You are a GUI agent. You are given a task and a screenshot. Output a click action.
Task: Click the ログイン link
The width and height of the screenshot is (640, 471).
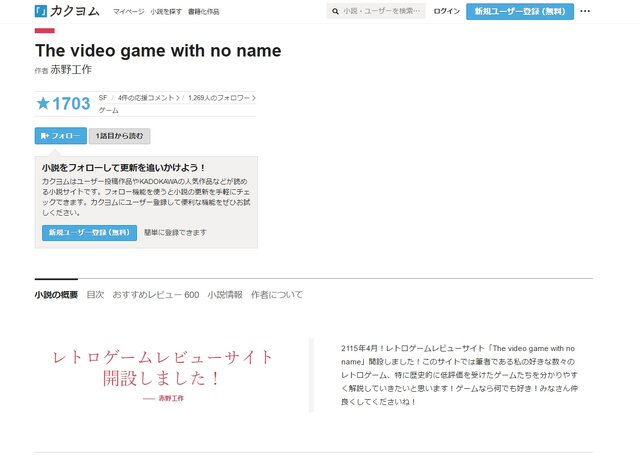pyautogui.click(x=448, y=11)
